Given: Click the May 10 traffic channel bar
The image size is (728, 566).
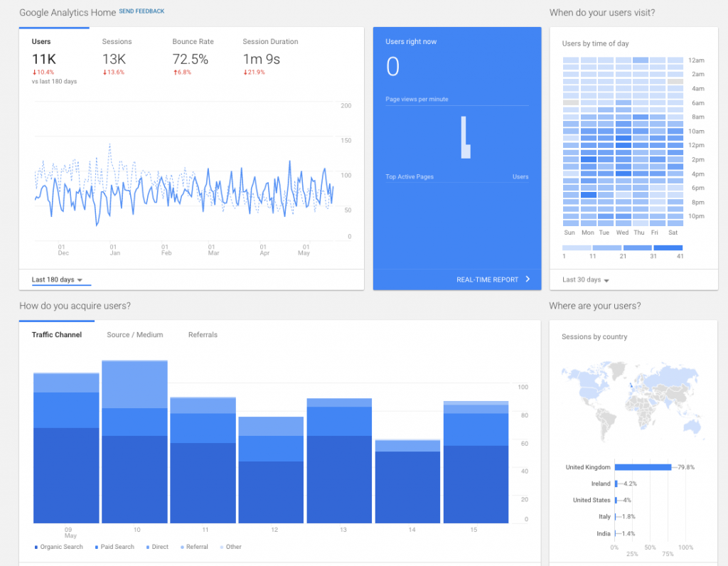Looking at the screenshot, I should (x=134, y=442).
